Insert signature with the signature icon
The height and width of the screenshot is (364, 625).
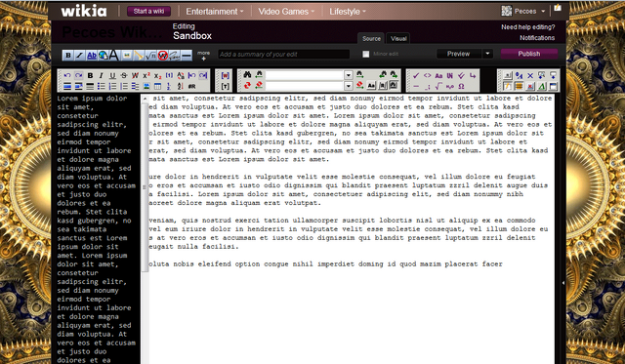tap(174, 55)
